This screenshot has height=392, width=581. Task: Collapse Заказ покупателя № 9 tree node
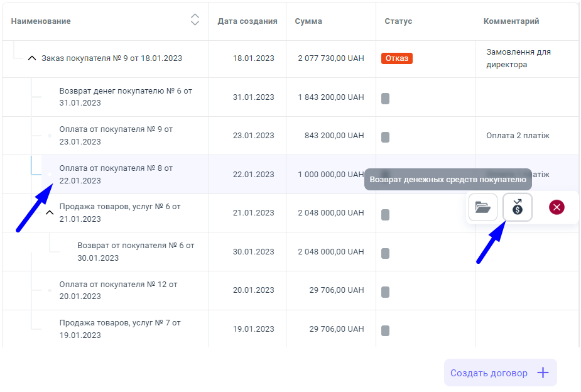[x=32, y=58]
